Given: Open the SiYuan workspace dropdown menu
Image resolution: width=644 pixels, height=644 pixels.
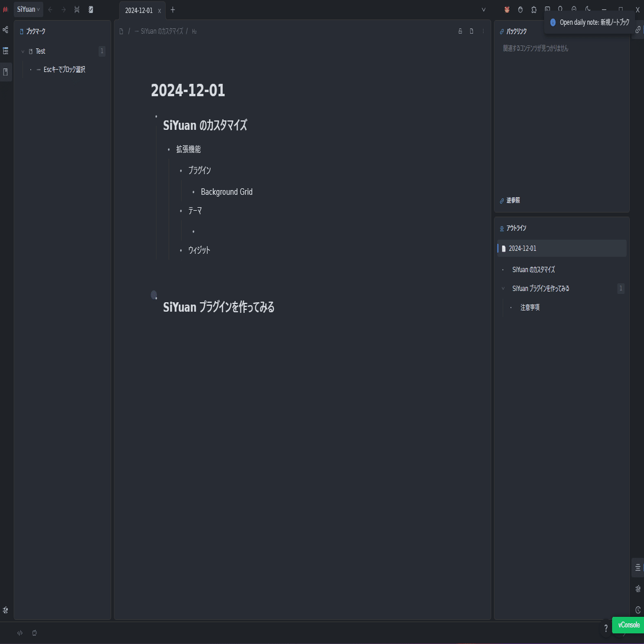Looking at the screenshot, I should (x=28, y=9).
